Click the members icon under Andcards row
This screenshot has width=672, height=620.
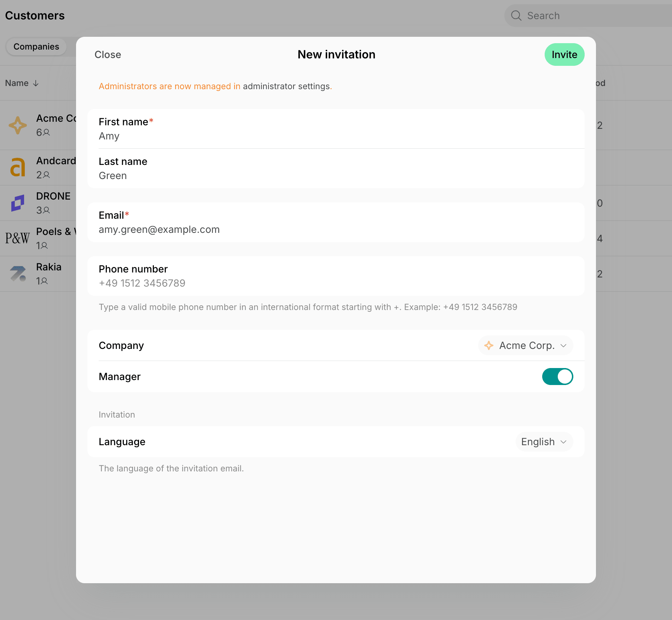[46, 175]
